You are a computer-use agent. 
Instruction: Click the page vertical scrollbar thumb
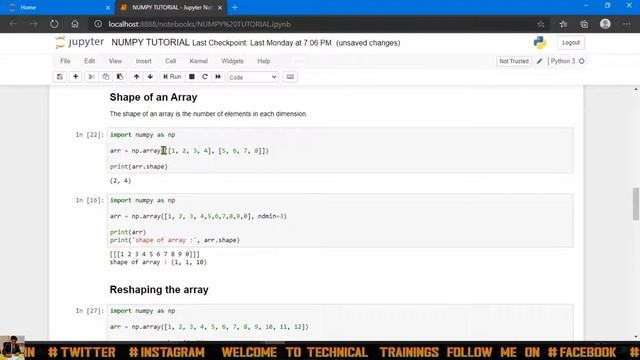(636, 204)
